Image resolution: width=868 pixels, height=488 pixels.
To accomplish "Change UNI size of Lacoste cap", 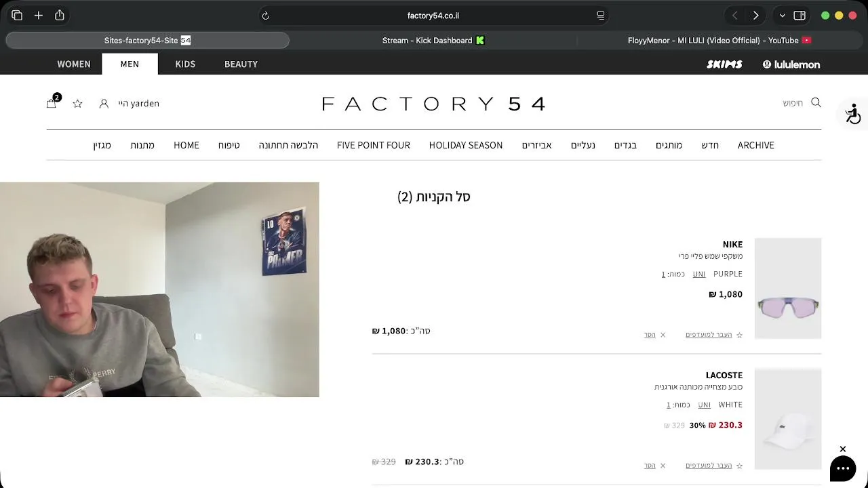I will tap(705, 405).
